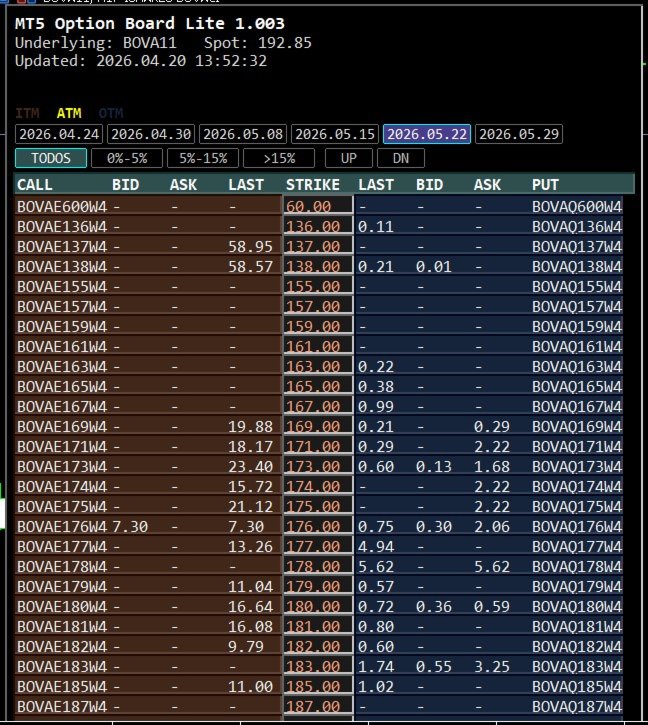Select the 2026.04.24 expiry tab
The image size is (648, 725).
click(59, 134)
